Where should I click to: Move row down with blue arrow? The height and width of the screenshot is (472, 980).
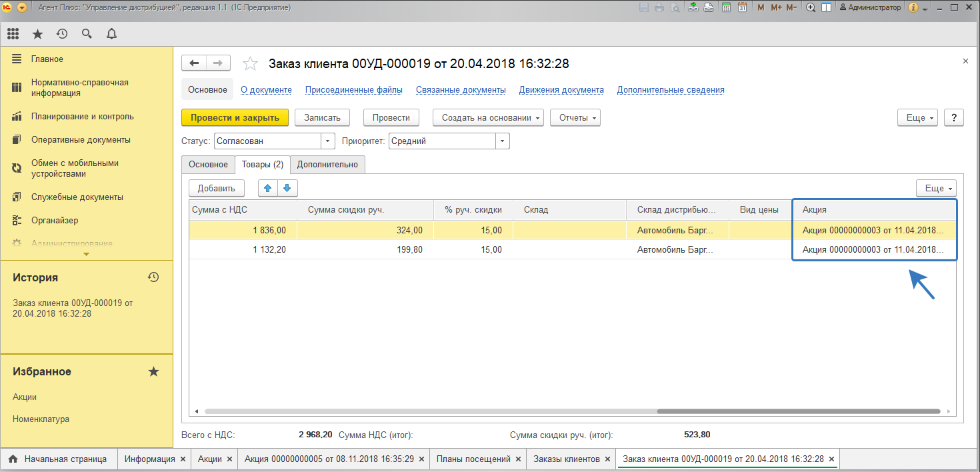(x=287, y=188)
